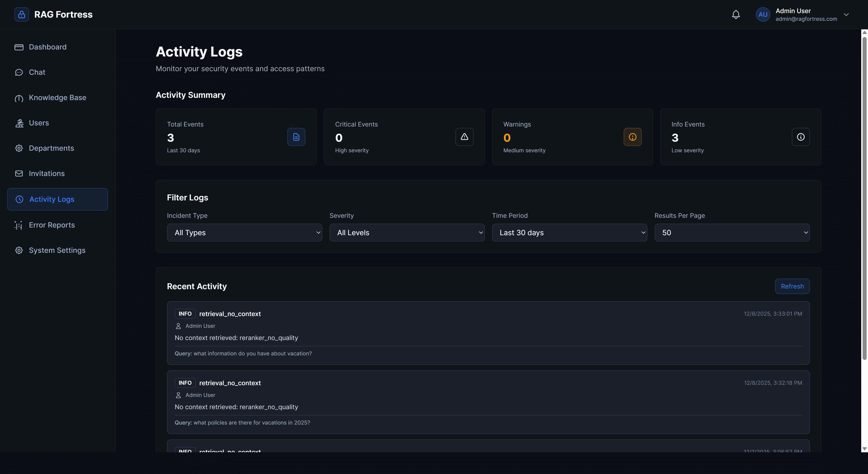Image resolution: width=868 pixels, height=474 pixels.
Task: Open the Knowledge Base icon
Action: 19,98
